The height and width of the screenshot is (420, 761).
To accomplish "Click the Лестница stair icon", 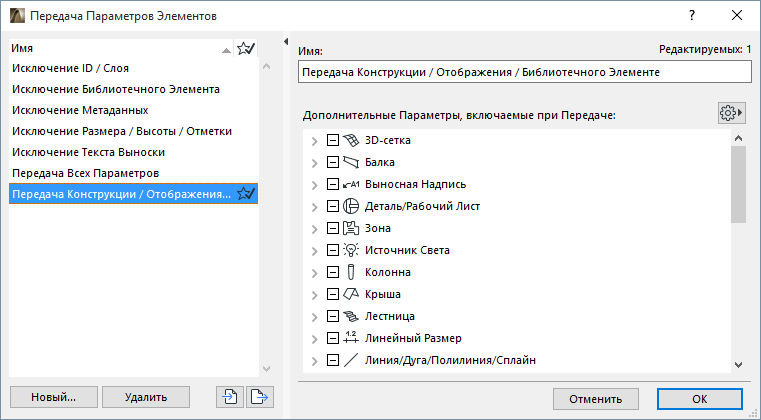I will coord(350,316).
